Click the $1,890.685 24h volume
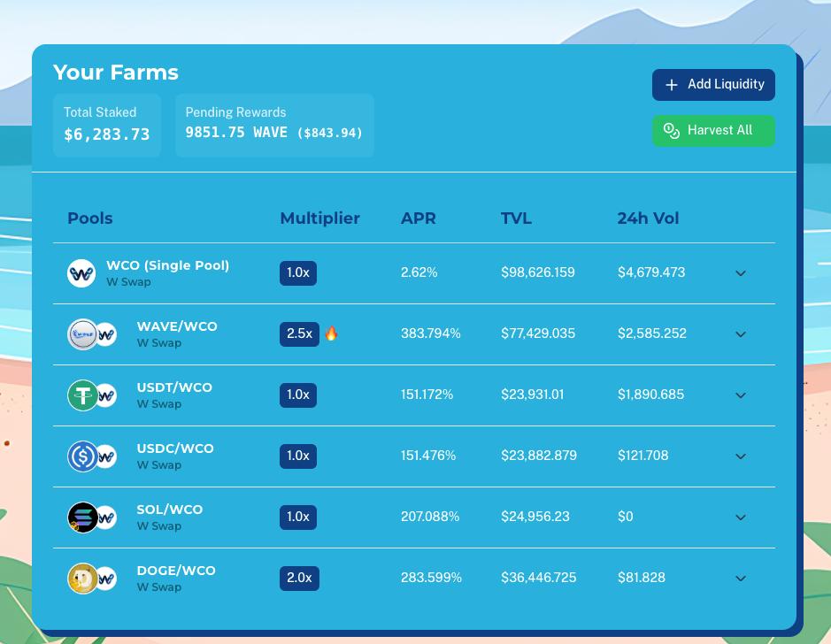 click(650, 395)
